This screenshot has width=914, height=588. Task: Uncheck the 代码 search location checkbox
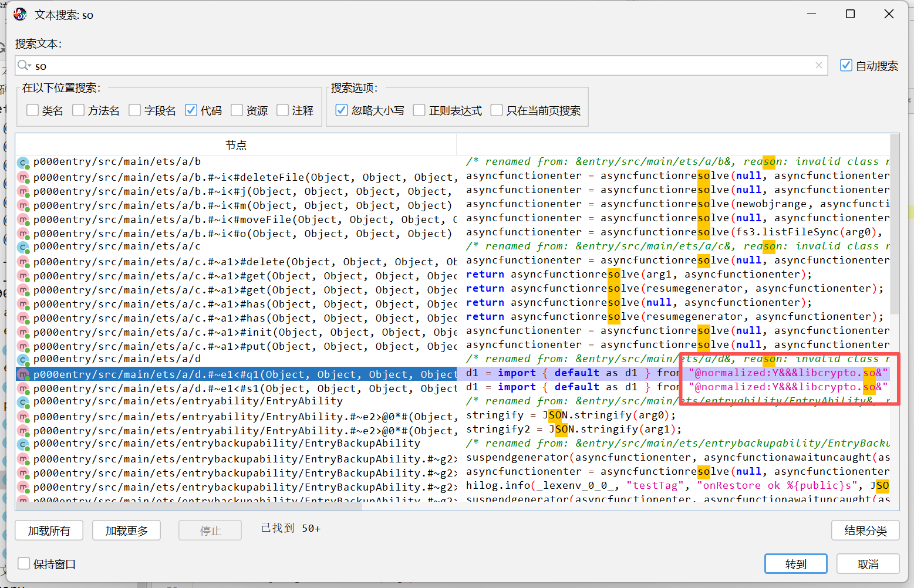coord(191,110)
